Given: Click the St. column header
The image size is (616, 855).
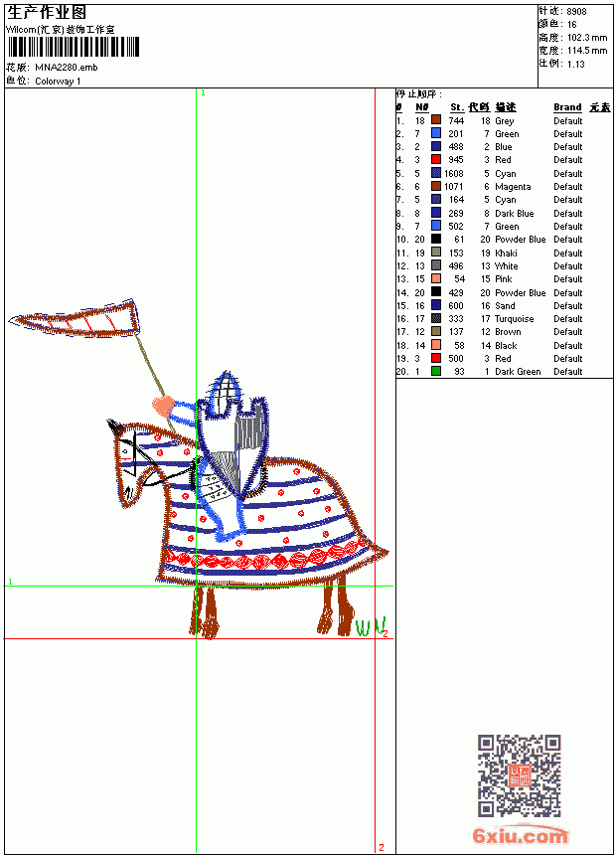Looking at the screenshot, I should pos(457,107).
